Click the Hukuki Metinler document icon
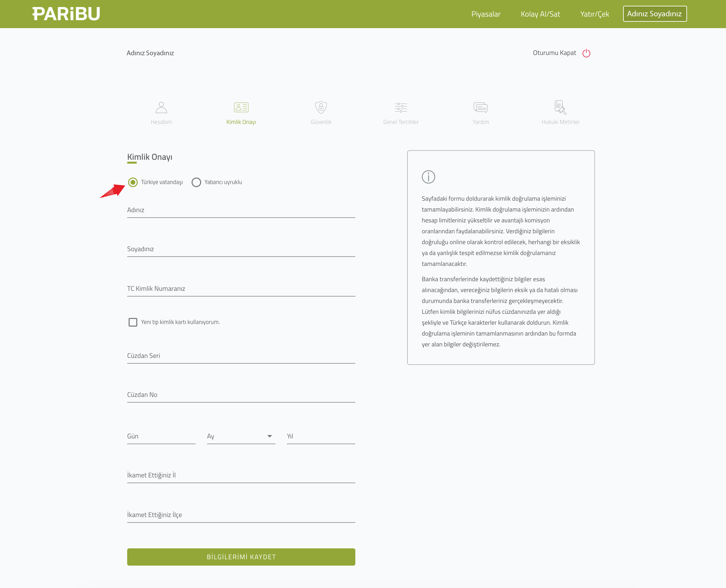 click(x=560, y=107)
